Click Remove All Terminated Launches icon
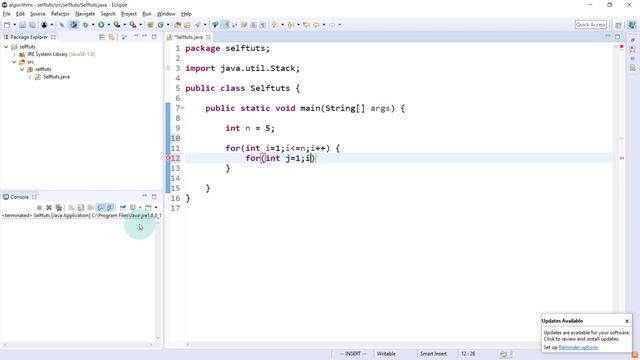Screen dimensions: 640x360 59,208
